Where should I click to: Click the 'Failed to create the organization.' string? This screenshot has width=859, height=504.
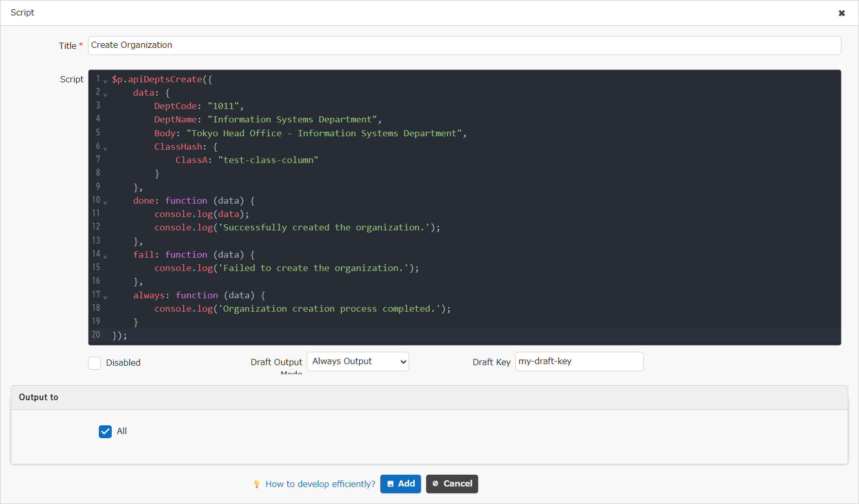pos(313,268)
